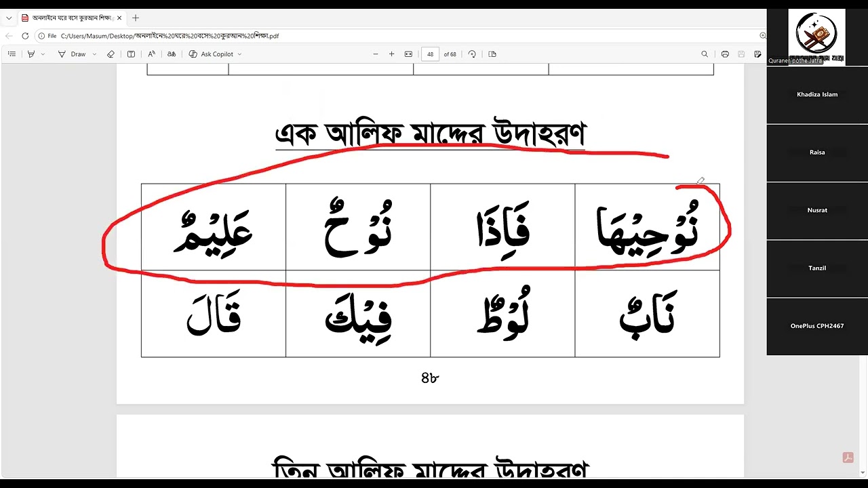Switch the Page view layout
Screen dimensions: 868x488
492,54
